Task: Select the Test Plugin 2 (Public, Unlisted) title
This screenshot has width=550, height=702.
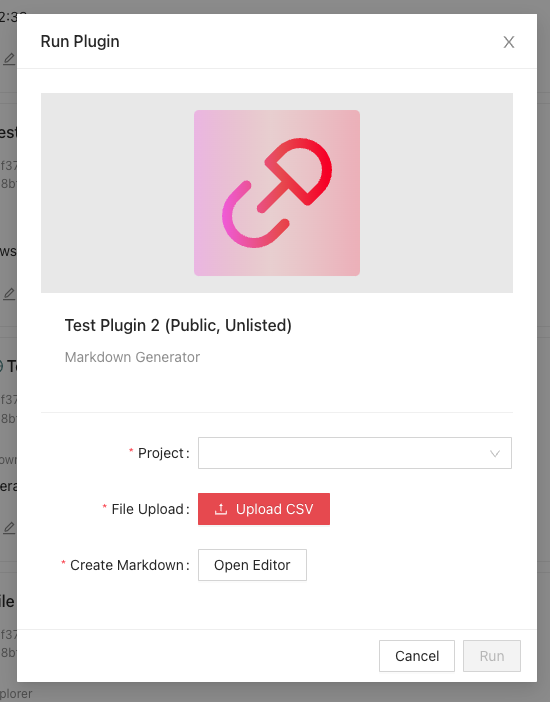Action: (178, 325)
